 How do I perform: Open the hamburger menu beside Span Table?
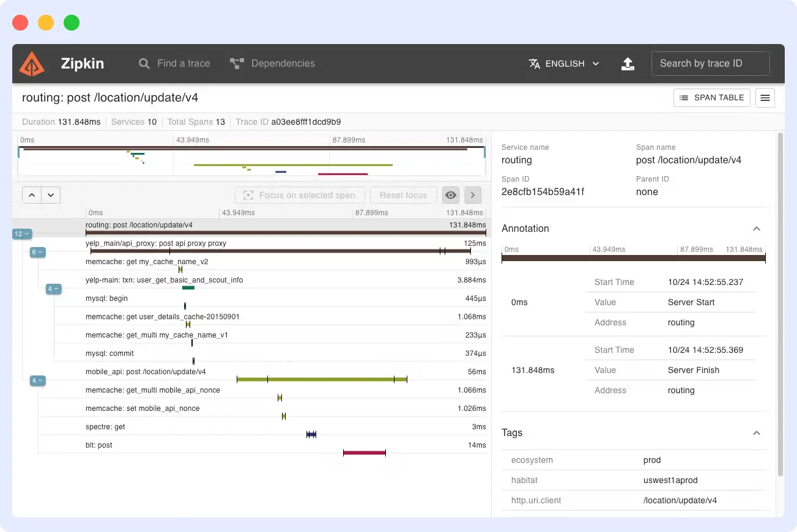click(765, 97)
